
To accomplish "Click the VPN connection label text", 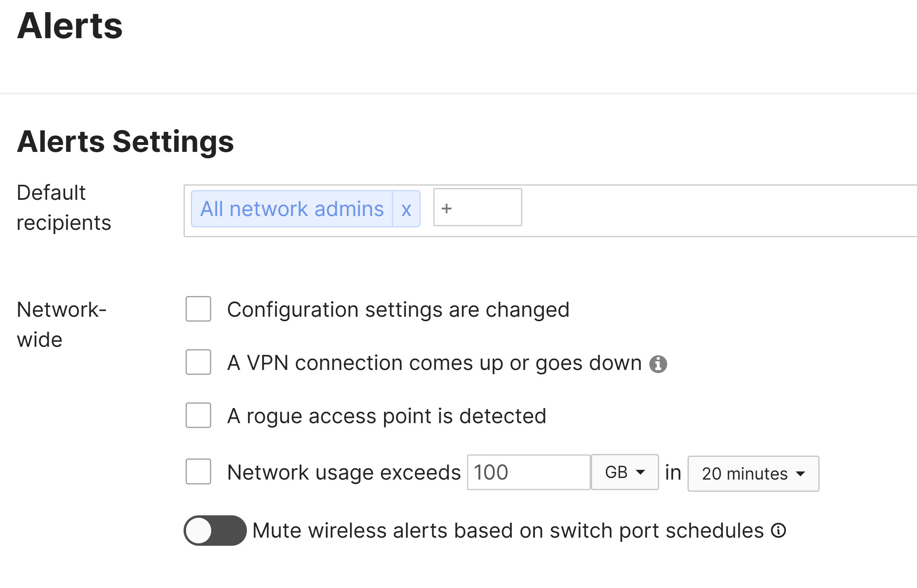I will click(434, 363).
